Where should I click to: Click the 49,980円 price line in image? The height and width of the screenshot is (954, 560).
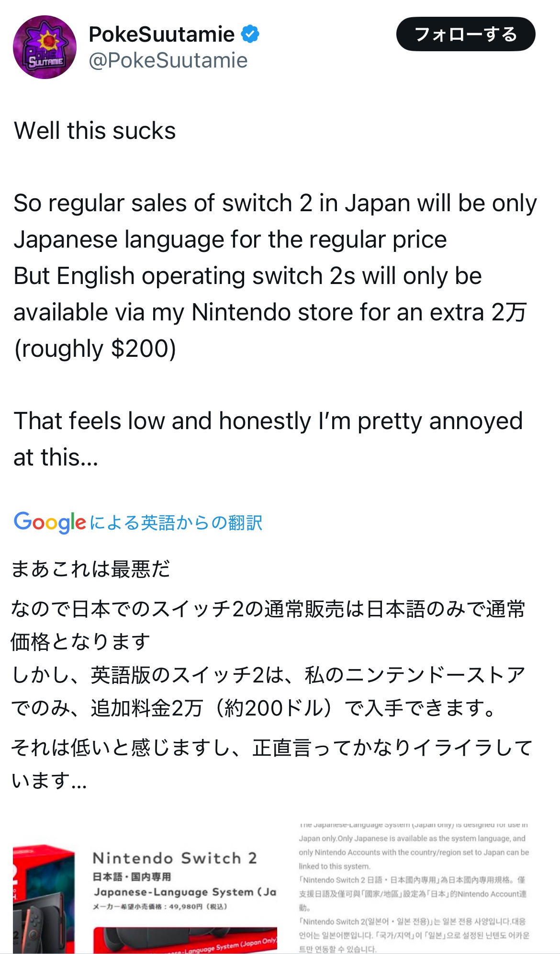tap(160, 907)
